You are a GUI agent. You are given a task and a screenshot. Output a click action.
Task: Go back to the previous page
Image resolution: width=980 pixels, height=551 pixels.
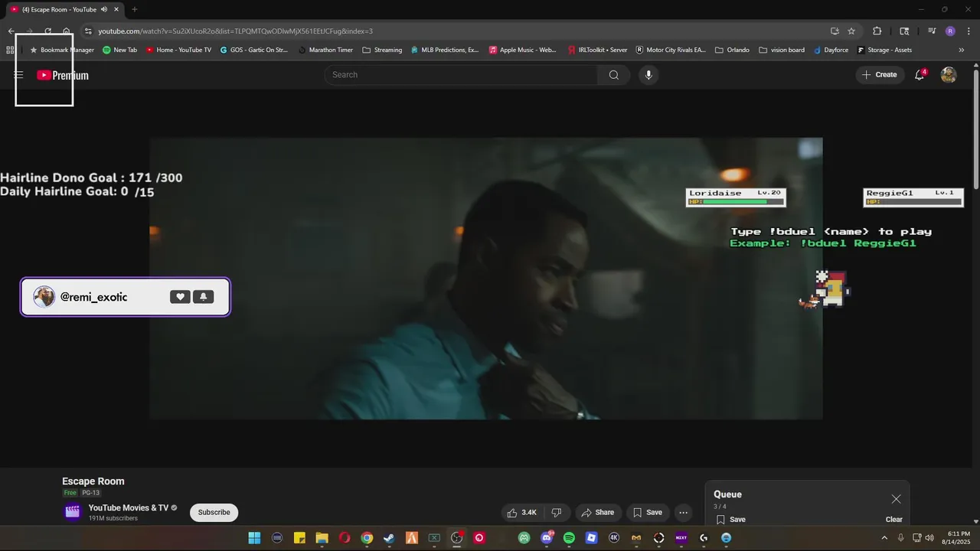(11, 31)
